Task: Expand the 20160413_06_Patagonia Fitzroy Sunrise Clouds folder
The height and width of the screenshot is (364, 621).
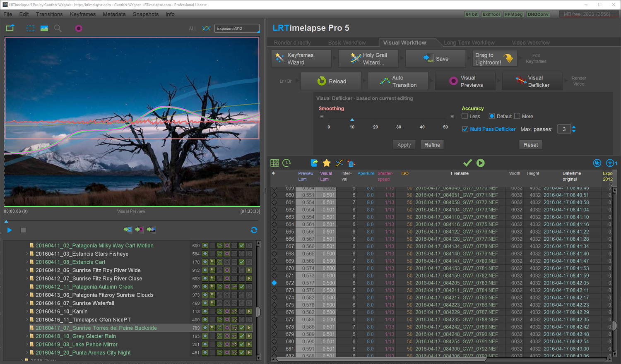Action: (27, 295)
